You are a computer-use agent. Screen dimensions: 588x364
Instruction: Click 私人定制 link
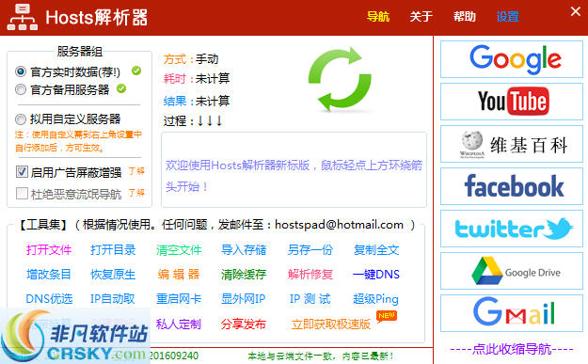(x=179, y=324)
